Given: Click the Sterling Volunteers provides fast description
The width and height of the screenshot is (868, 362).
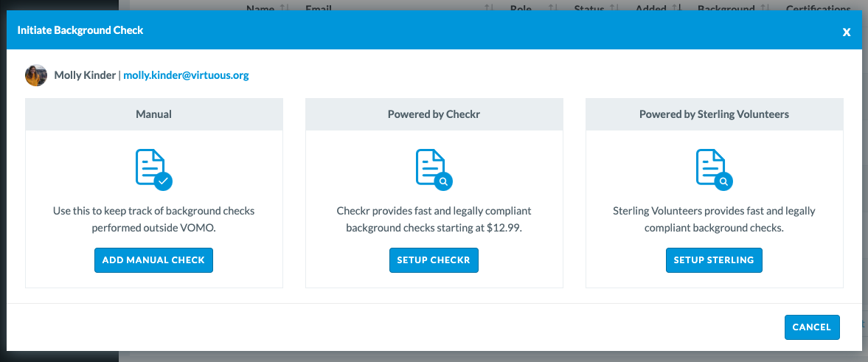Looking at the screenshot, I should point(714,219).
